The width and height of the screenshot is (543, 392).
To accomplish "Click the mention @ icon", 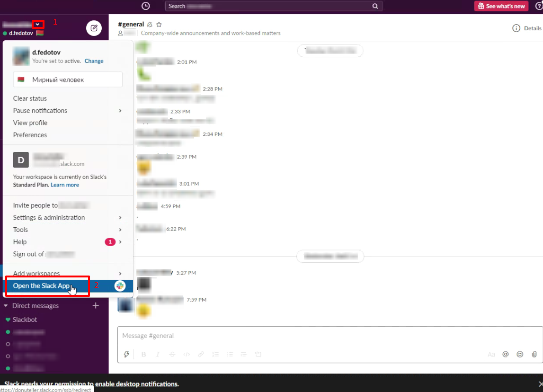I will [x=506, y=354].
